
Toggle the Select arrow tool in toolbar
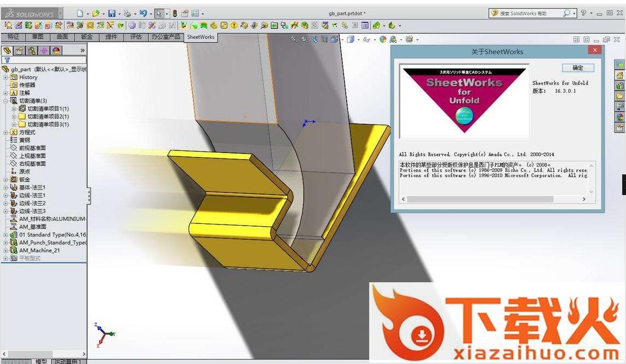point(159,13)
